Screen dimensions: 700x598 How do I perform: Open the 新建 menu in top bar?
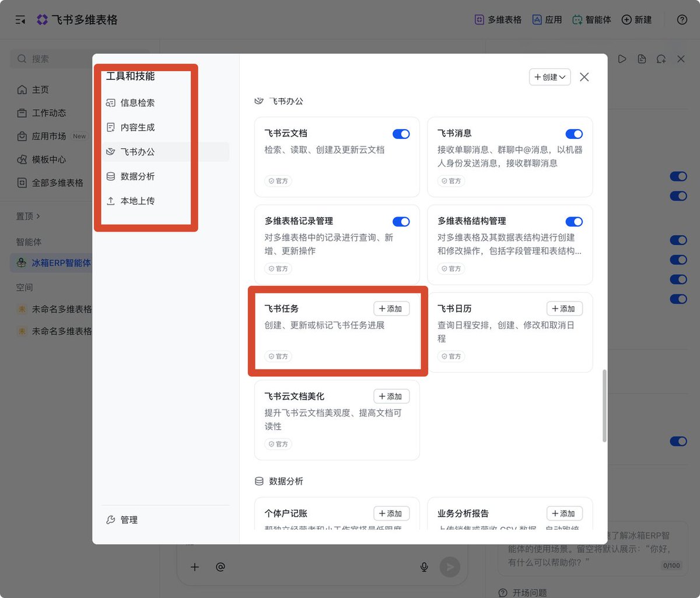(636, 20)
